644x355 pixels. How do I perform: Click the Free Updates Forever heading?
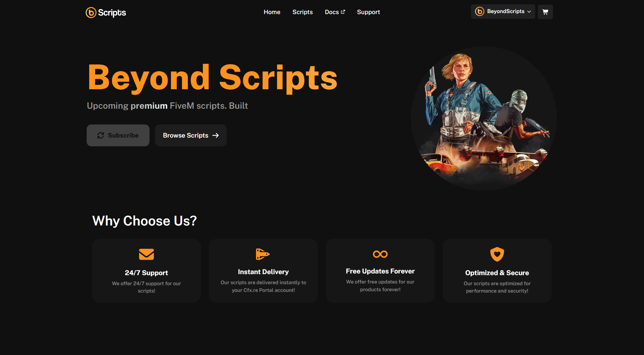(380, 271)
